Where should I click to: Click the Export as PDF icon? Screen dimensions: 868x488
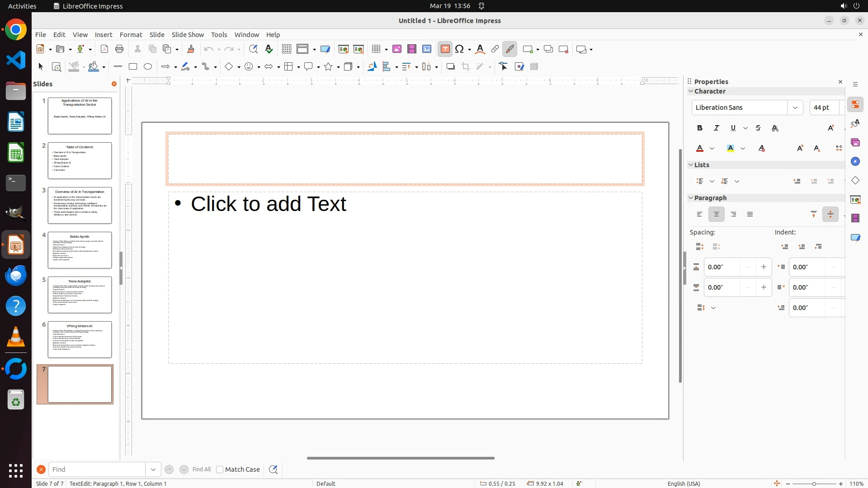point(104,49)
